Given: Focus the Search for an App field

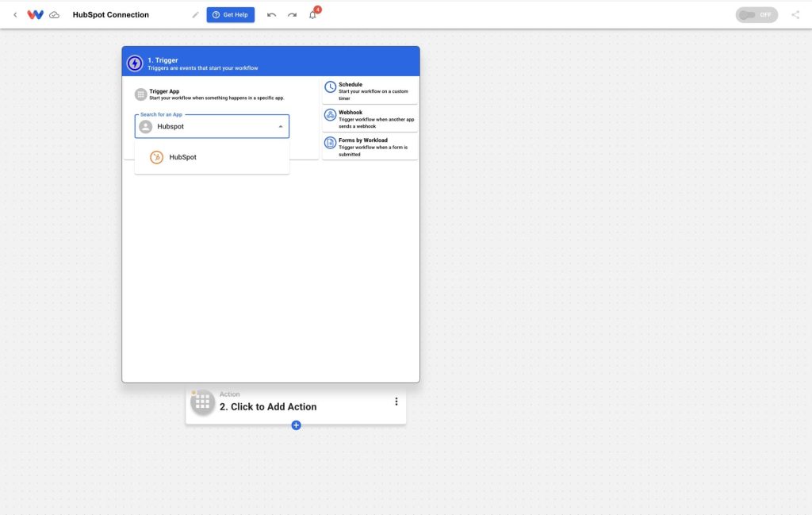Looking at the screenshot, I should pos(212,126).
